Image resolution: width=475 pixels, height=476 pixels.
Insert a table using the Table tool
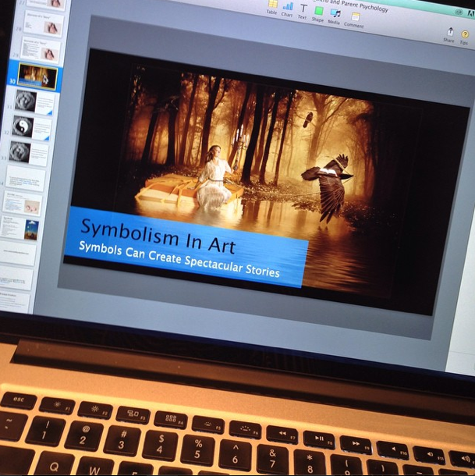pyautogui.click(x=272, y=7)
